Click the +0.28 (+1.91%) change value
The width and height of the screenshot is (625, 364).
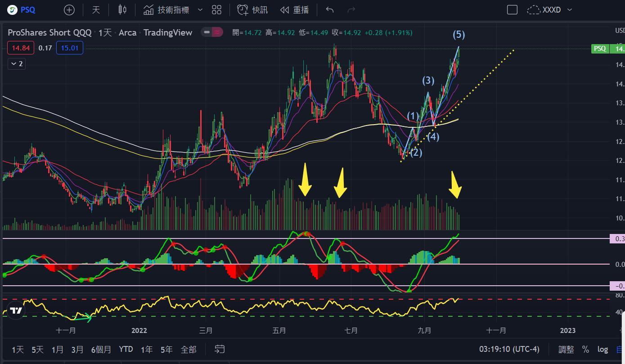(388, 32)
